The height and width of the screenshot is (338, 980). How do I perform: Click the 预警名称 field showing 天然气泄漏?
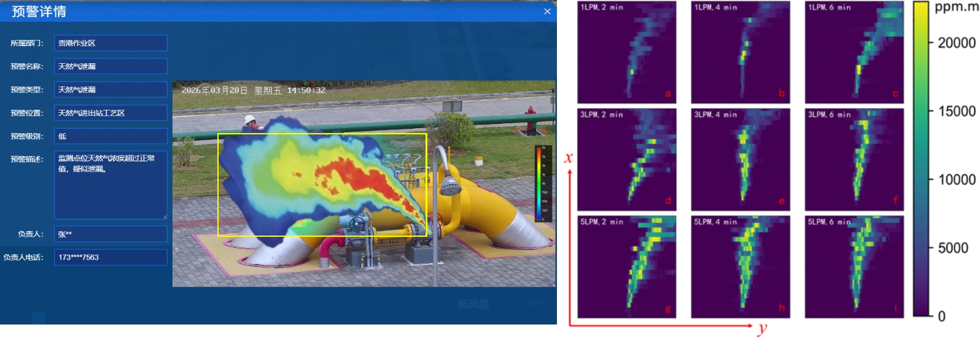click(x=111, y=66)
